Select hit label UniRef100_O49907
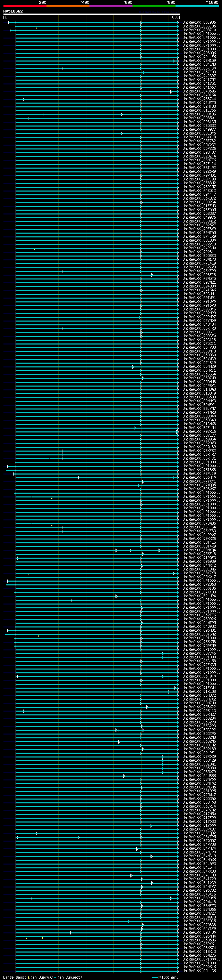222x980 pixels. (x=199, y=535)
